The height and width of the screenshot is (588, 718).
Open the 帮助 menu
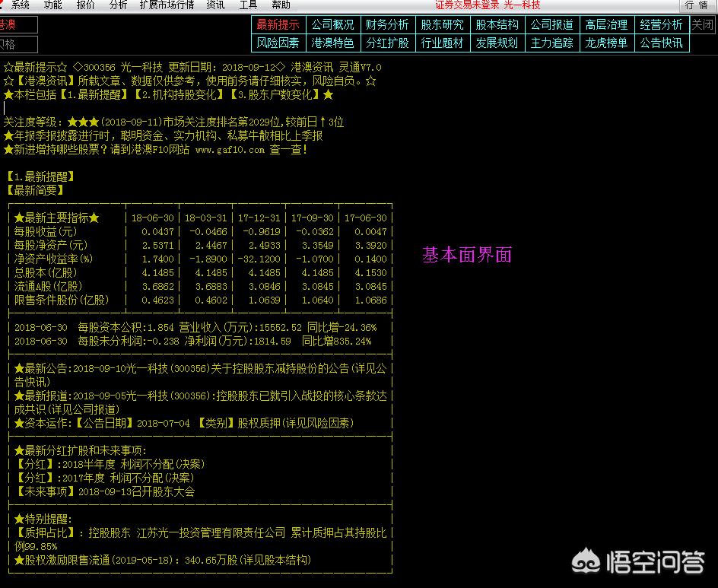(283, 6)
